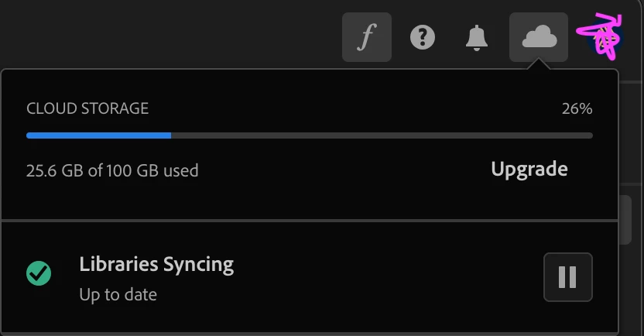Click the Up to date status text

point(118,295)
